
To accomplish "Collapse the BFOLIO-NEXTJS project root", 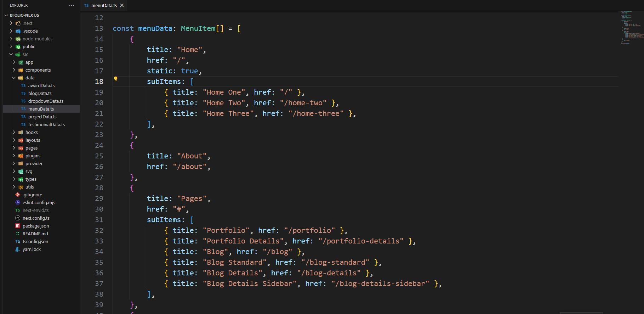I will 6,15.
